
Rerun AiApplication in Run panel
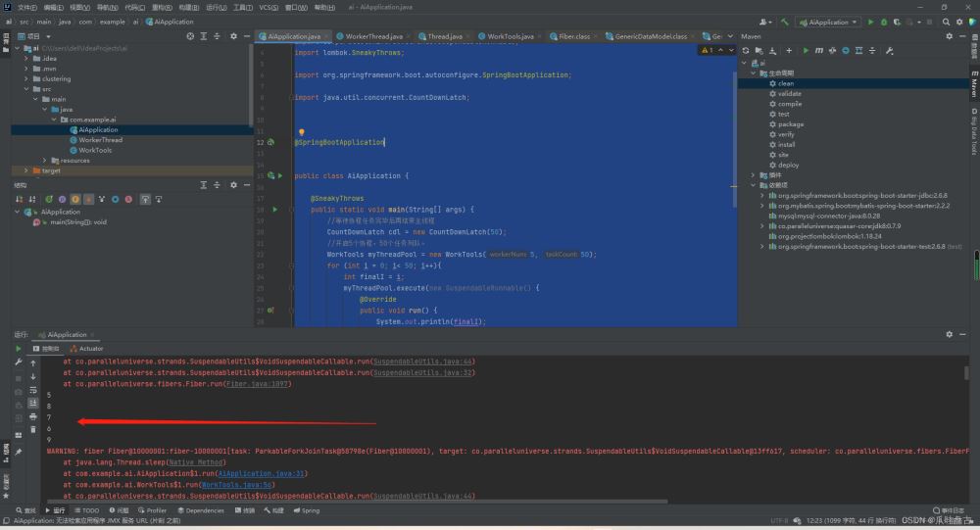[18, 349]
